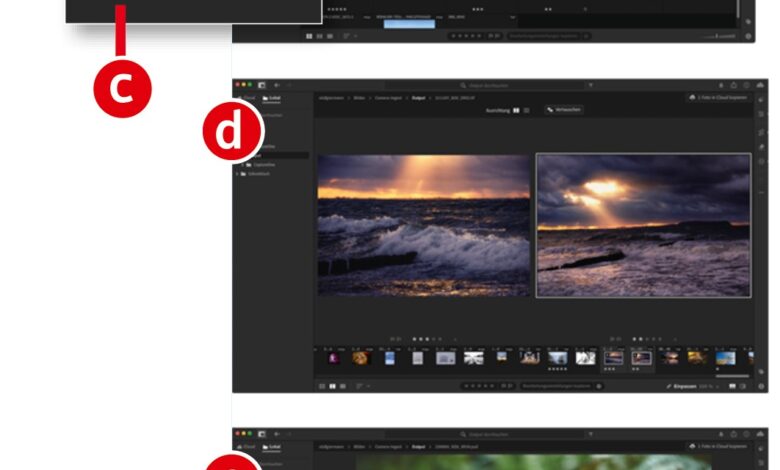This screenshot has height=470, width=780.
Task: Toggle filmstrip icon in middle window bottom right
Action: pyautogui.click(x=732, y=386)
